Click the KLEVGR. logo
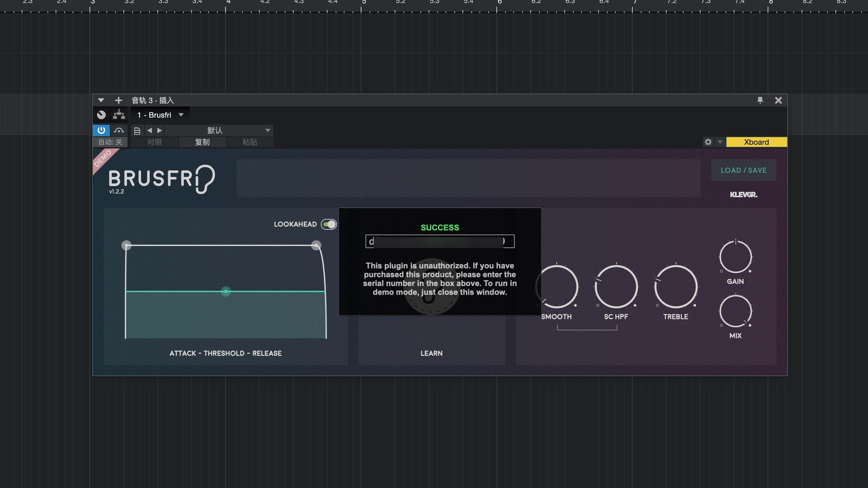Viewport: 868px width, 488px height. (744, 194)
